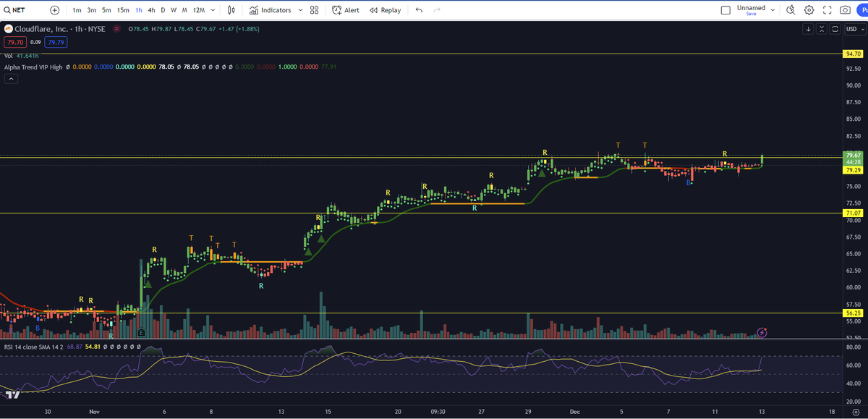Select the Alpha Trend VIP High indicator legend
The image size is (868, 419).
(33, 67)
